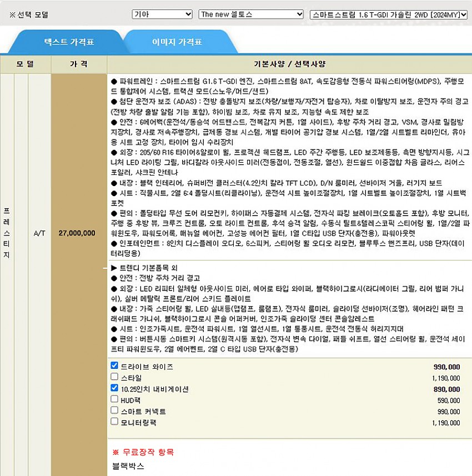
Task: Expand the The new 셀토스 model dropdown
Action: 251,14
